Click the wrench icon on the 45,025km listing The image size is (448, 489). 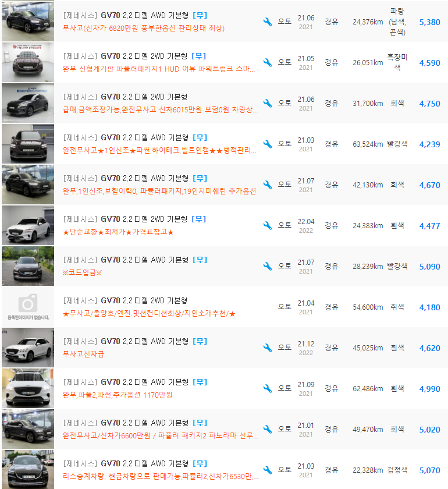(268, 348)
